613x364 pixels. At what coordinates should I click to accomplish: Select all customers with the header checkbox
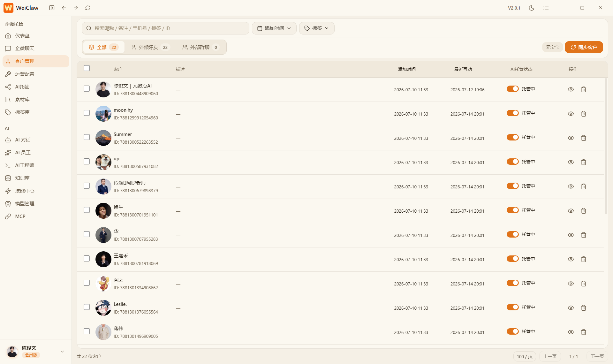point(87,68)
